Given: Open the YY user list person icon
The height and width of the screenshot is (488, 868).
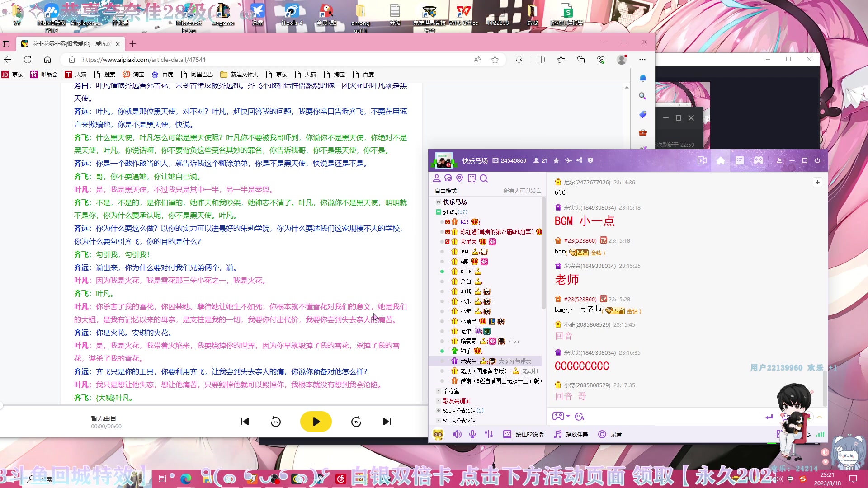Looking at the screenshot, I should [x=437, y=178].
